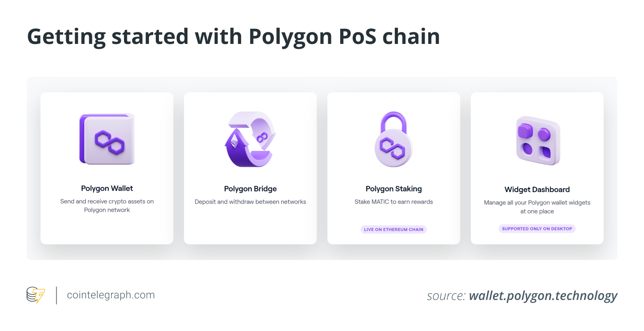Click the 'Supported only on Desktop' badge
The height and width of the screenshot is (331, 644).
(537, 229)
